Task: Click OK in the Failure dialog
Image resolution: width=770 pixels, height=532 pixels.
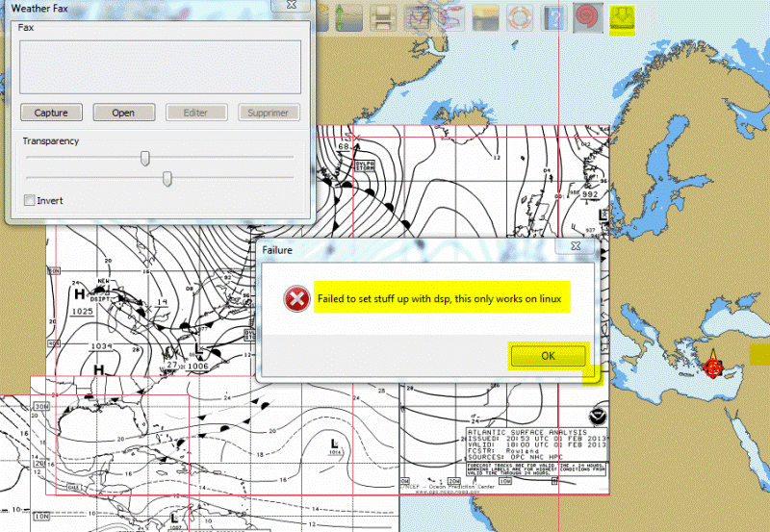Action: pyautogui.click(x=548, y=356)
